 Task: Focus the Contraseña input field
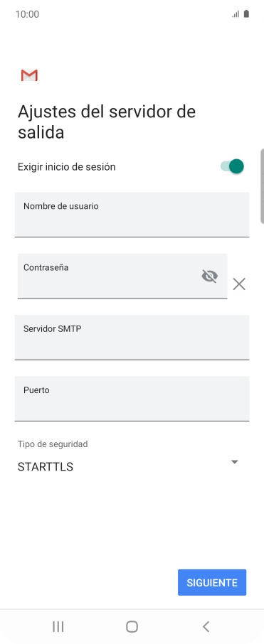point(122,276)
